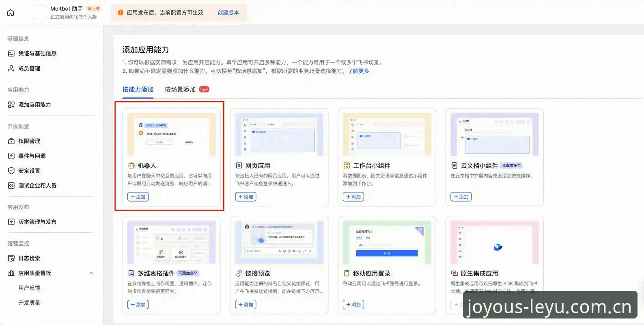Click the 版本管理与发布 upload icon
Screen dimensions: 644x325
point(11,222)
